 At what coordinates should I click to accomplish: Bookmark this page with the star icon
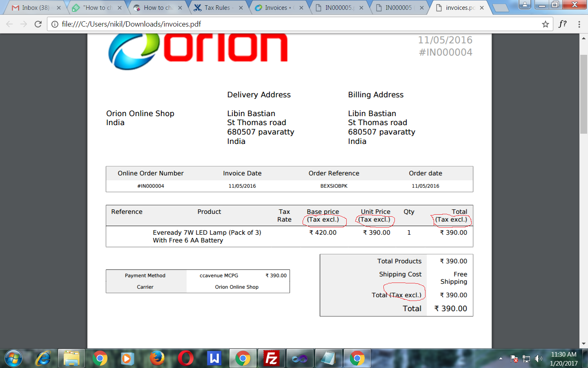click(x=546, y=24)
